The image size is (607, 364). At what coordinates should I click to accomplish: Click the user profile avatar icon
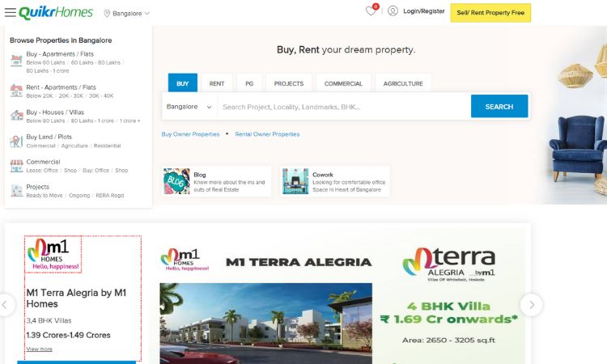393,11
